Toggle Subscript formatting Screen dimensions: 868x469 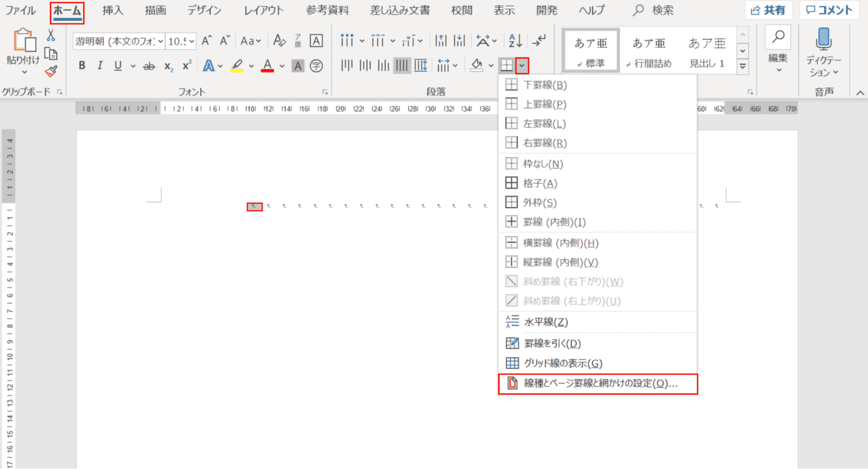click(x=168, y=66)
